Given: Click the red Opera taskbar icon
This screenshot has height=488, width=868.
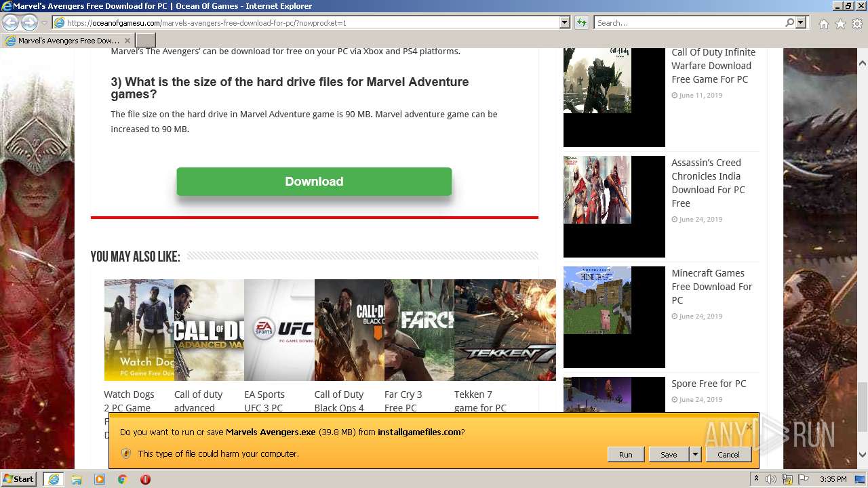Looking at the screenshot, I should tap(145, 479).
